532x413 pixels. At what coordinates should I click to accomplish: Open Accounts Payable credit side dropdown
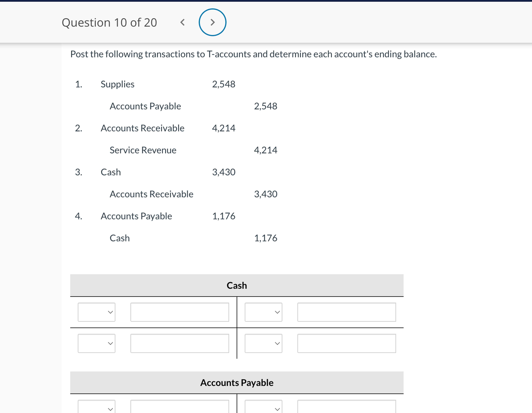[263, 406]
